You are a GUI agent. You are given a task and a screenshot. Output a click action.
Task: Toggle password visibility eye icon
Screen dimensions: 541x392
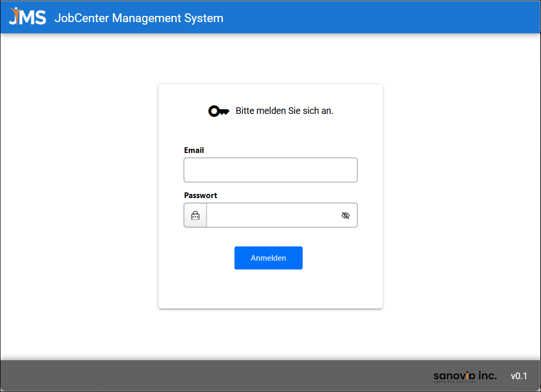tap(346, 215)
